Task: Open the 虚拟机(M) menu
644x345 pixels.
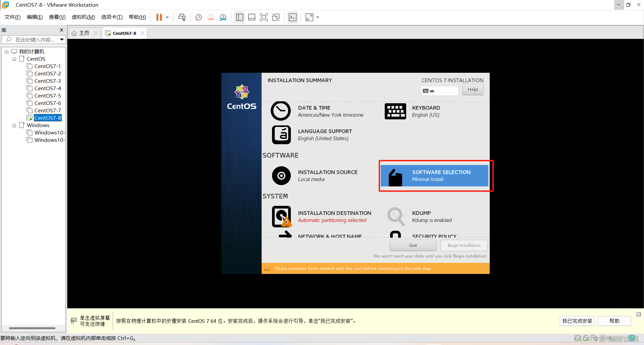Action: [84, 17]
